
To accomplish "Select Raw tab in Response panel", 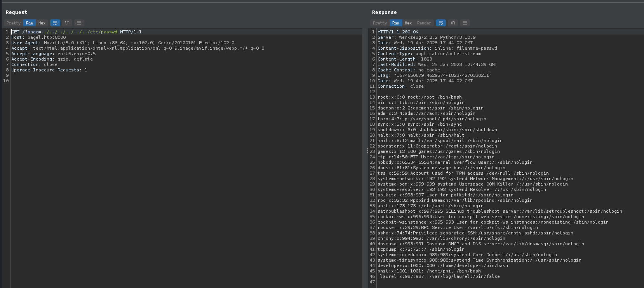I will click(396, 23).
